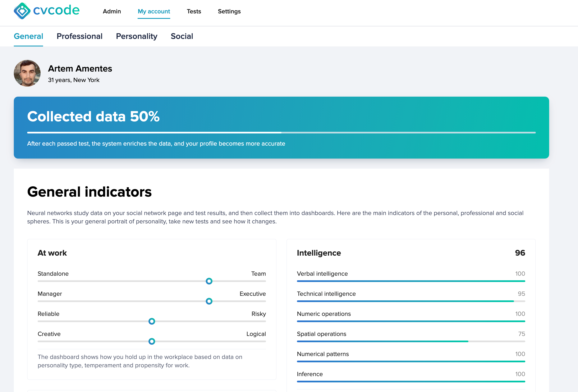This screenshot has width=578, height=392.
Task: Select the General tab
Action: coord(28,36)
